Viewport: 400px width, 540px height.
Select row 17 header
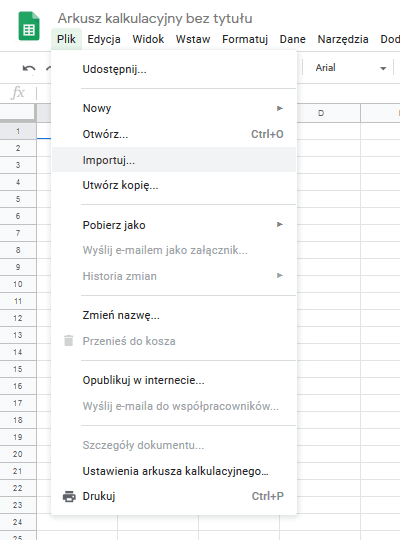[18, 403]
